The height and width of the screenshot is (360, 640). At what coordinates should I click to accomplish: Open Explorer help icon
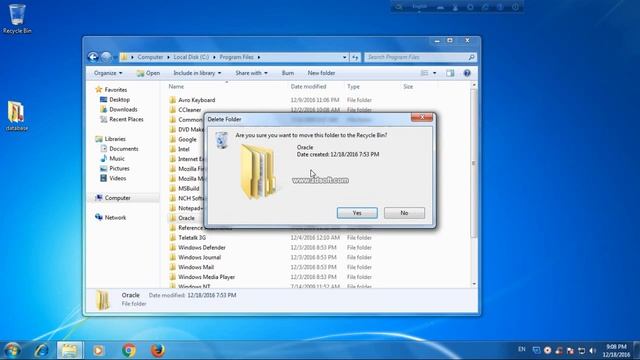coord(467,73)
